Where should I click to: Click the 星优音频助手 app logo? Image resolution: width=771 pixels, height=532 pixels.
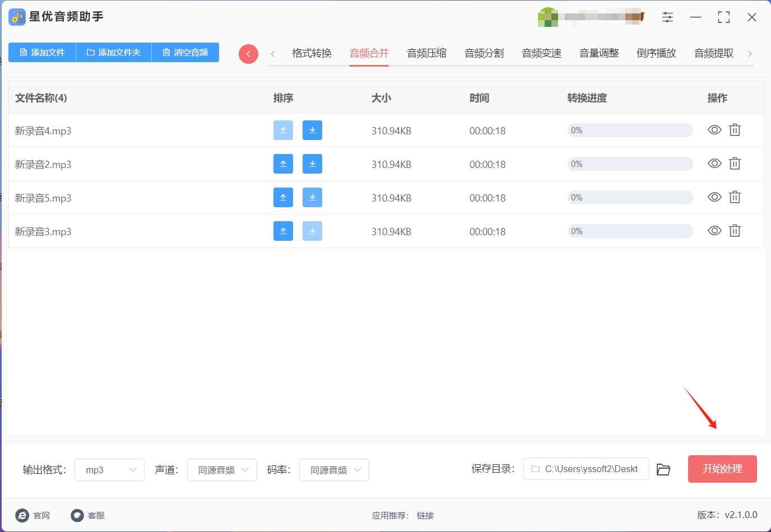17,17
